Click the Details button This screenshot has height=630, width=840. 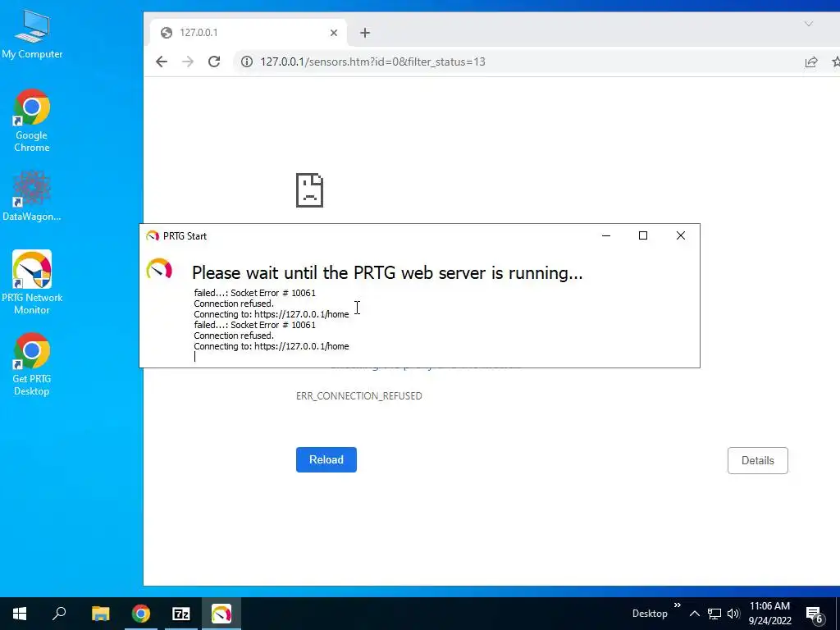757,460
